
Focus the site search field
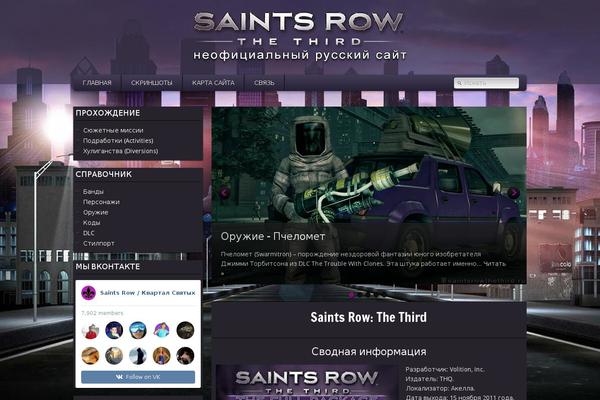pos(486,83)
